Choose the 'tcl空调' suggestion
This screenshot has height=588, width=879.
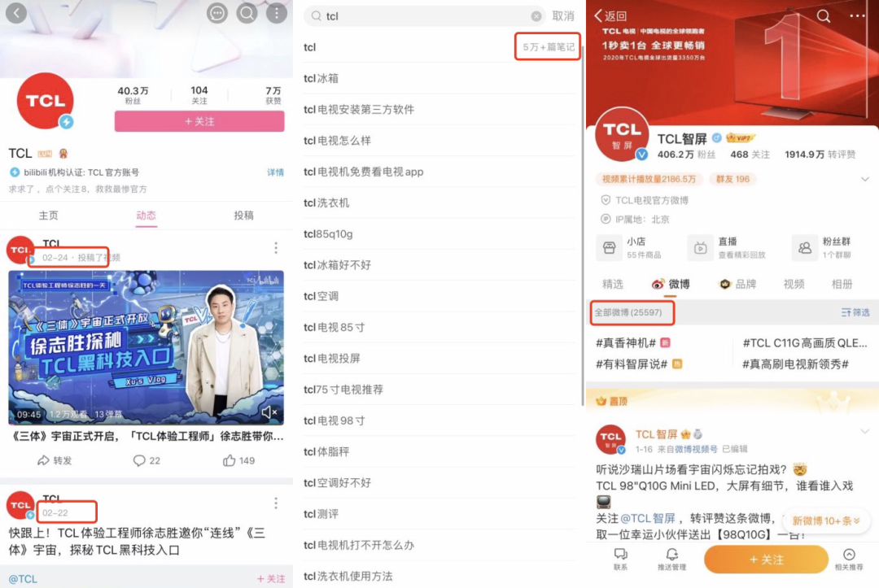click(x=441, y=296)
